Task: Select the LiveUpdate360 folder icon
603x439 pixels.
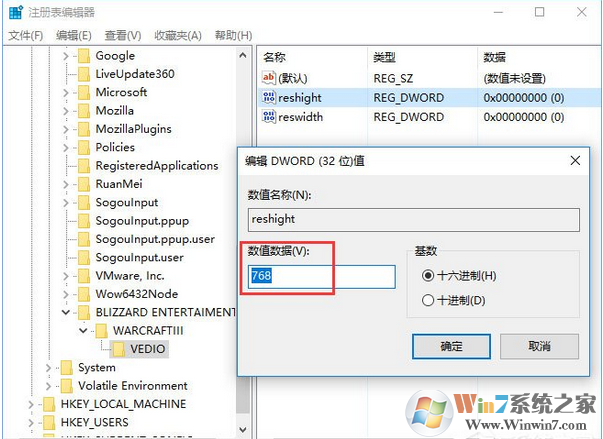Action: pyautogui.click(x=84, y=74)
